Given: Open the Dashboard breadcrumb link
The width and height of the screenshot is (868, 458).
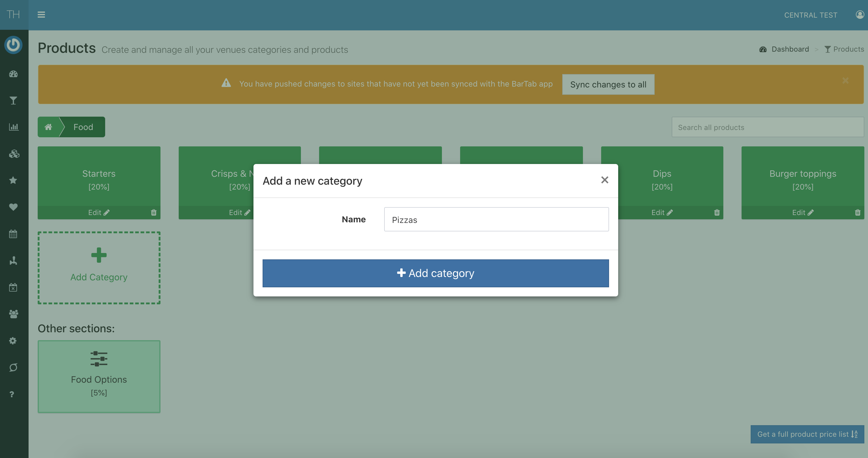Looking at the screenshot, I should (x=790, y=49).
